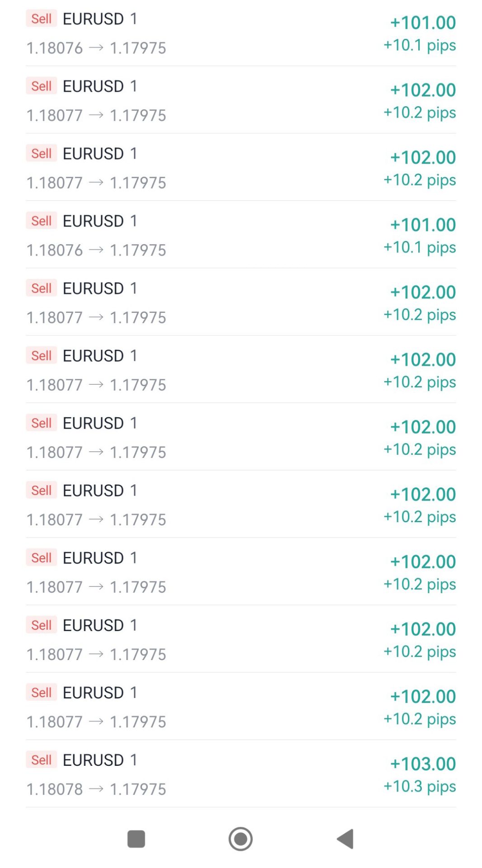This screenshot has width=482, height=868.
Task: Tap the Sell badge on the +103.00 trade
Action: point(41,760)
